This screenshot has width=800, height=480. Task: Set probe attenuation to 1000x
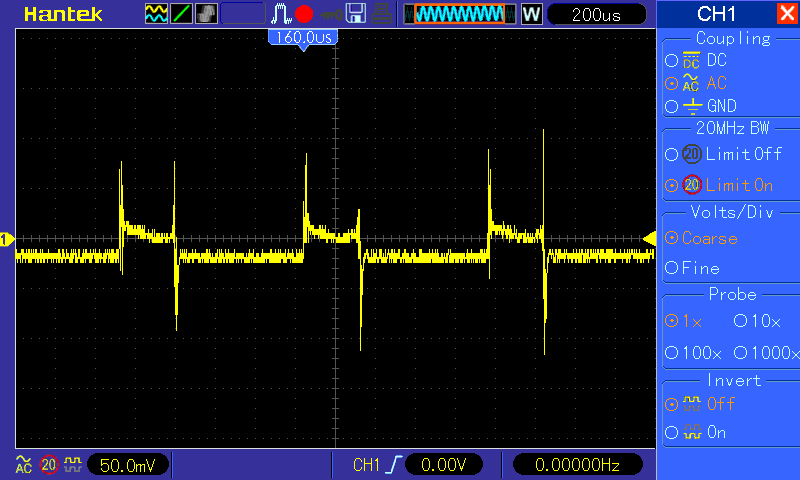pos(766,352)
